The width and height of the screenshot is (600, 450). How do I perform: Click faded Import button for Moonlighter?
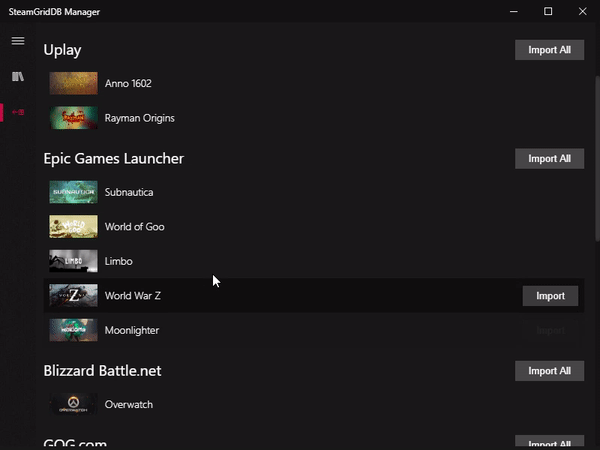[550, 330]
